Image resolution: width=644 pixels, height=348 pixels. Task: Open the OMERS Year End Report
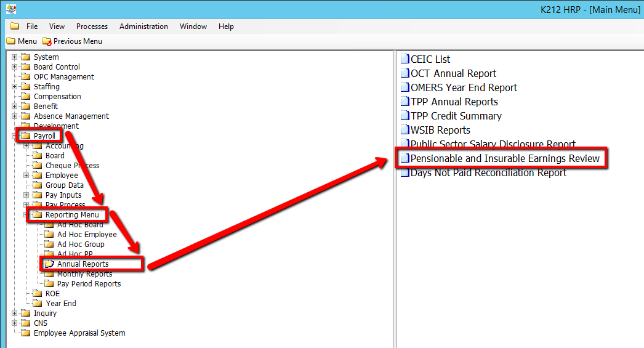pyautogui.click(x=463, y=87)
